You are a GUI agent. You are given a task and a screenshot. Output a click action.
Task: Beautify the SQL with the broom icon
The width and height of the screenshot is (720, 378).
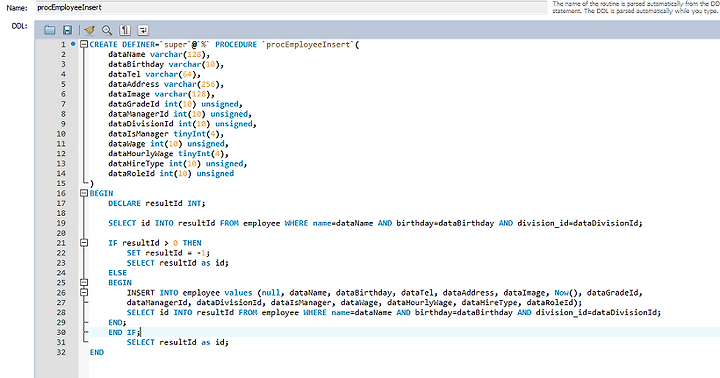coord(90,30)
